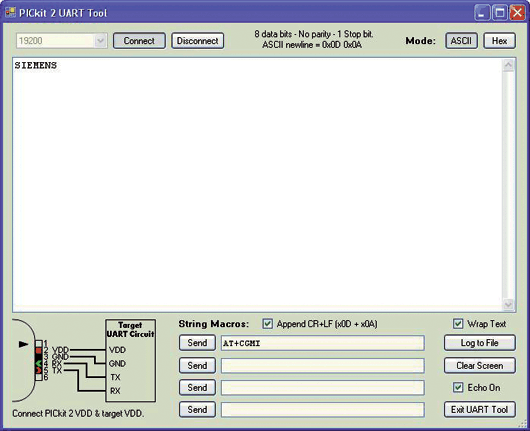Viewport: 530px width, 431px height.
Task: Click the PICkit 2 UART Tool title icon
Action: tap(10, 13)
